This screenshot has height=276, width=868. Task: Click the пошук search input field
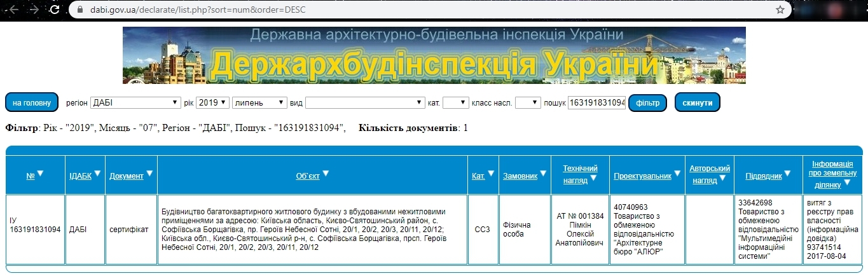point(596,102)
